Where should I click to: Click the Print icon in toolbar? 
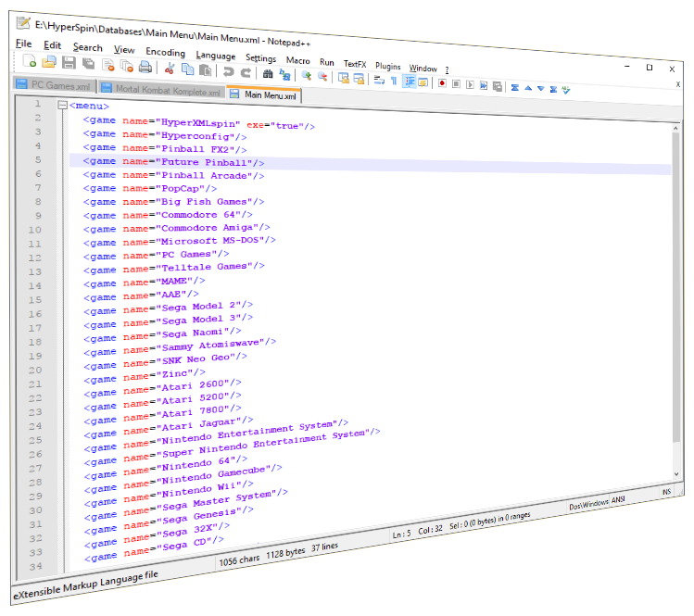145,67
